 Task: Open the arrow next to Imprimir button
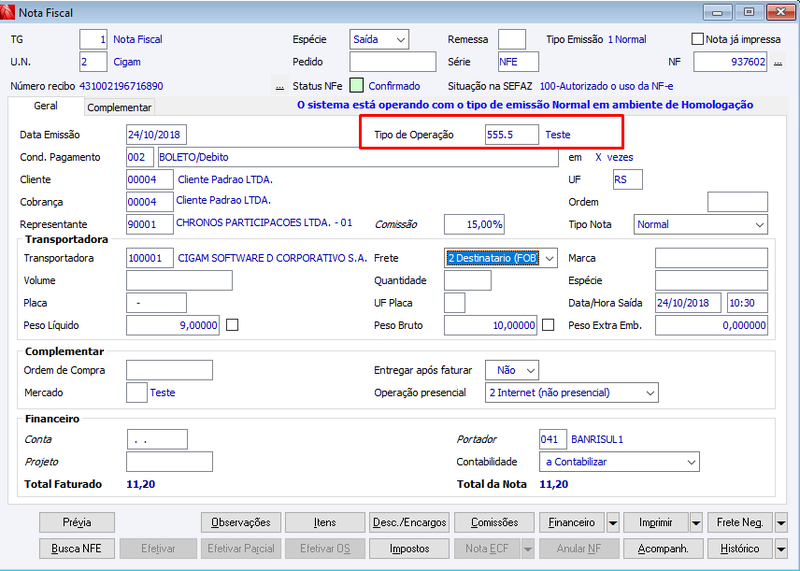pyautogui.click(x=696, y=523)
